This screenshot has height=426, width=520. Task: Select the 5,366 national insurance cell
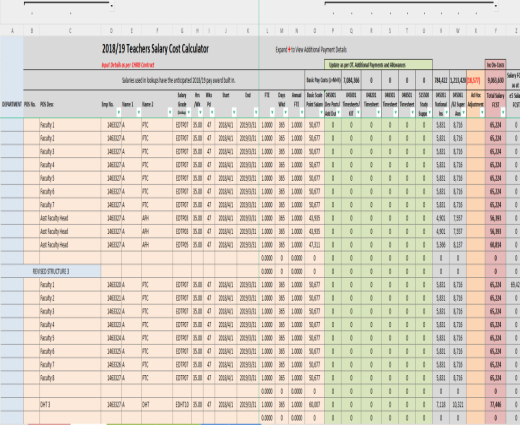click(441, 245)
